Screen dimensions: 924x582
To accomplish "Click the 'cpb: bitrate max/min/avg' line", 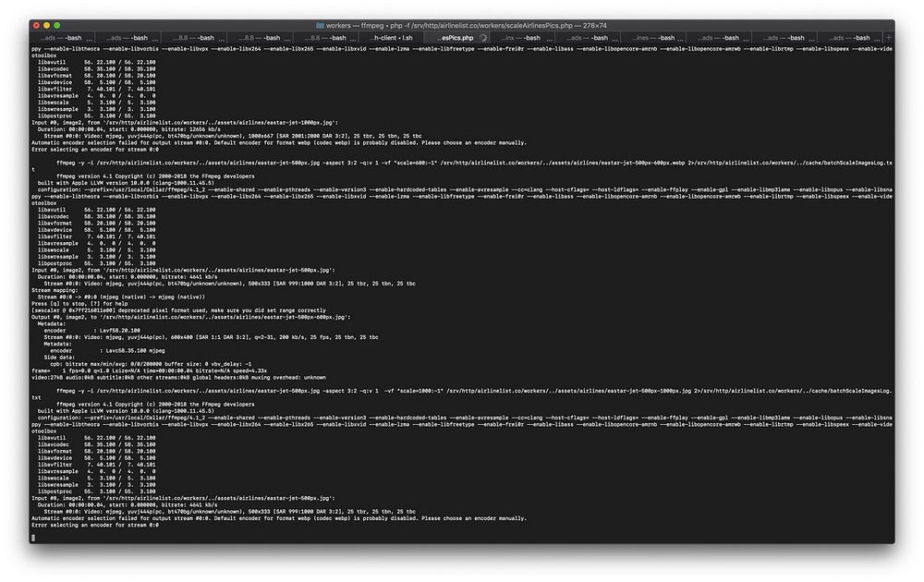I will [x=151, y=364].
